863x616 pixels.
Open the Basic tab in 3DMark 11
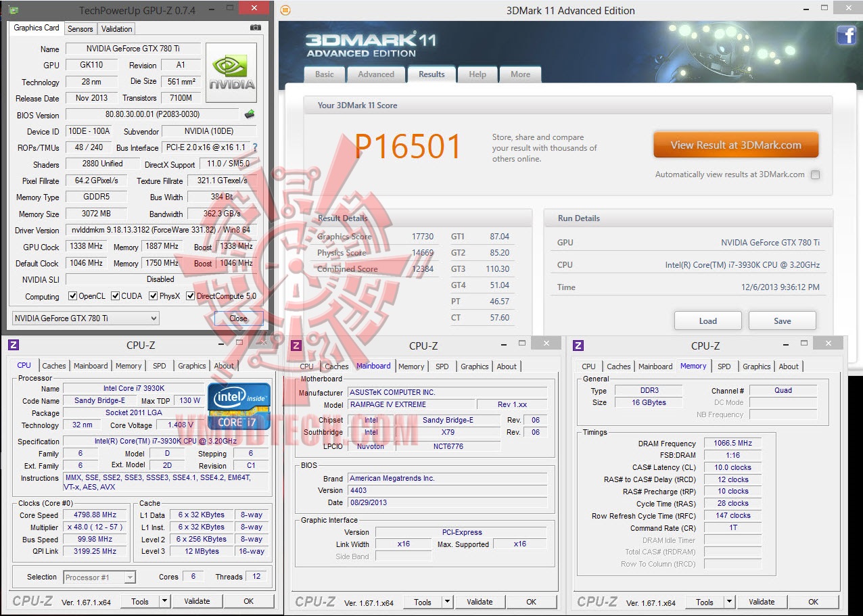pos(325,74)
